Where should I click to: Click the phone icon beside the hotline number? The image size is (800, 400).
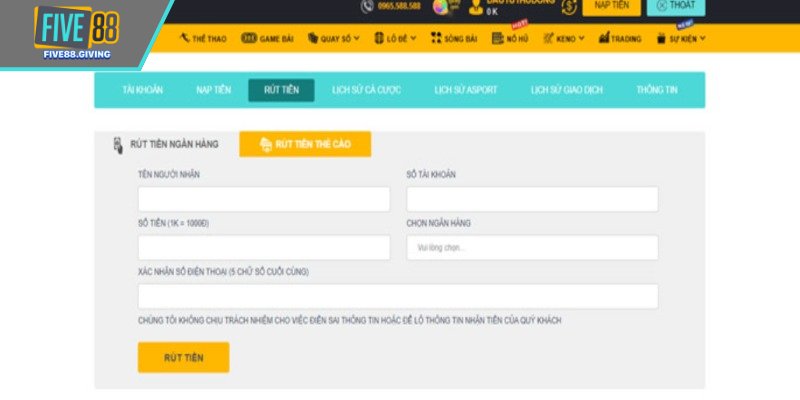pyautogui.click(x=366, y=7)
